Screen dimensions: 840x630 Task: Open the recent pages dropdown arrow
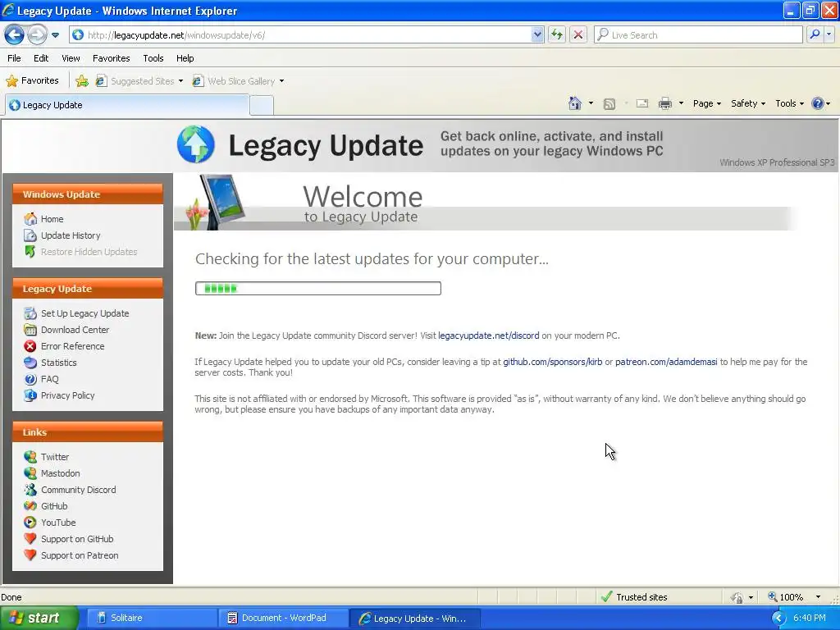point(55,35)
